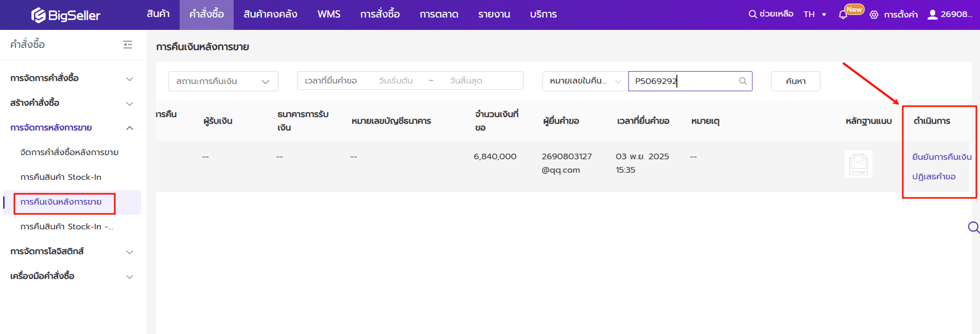Click the ยืนยันการคืนเงิน link
980x334 pixels.
click(941, 157)
